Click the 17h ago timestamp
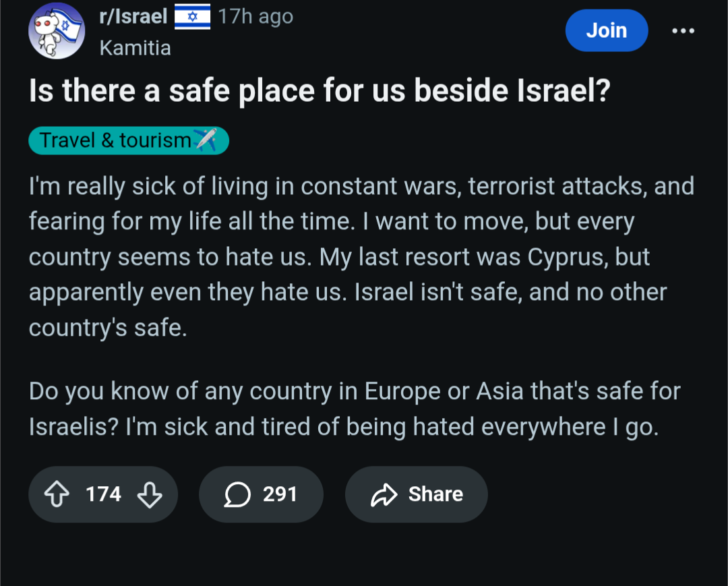The height and width of the screenshot is (586, 728). click(255, 17)
